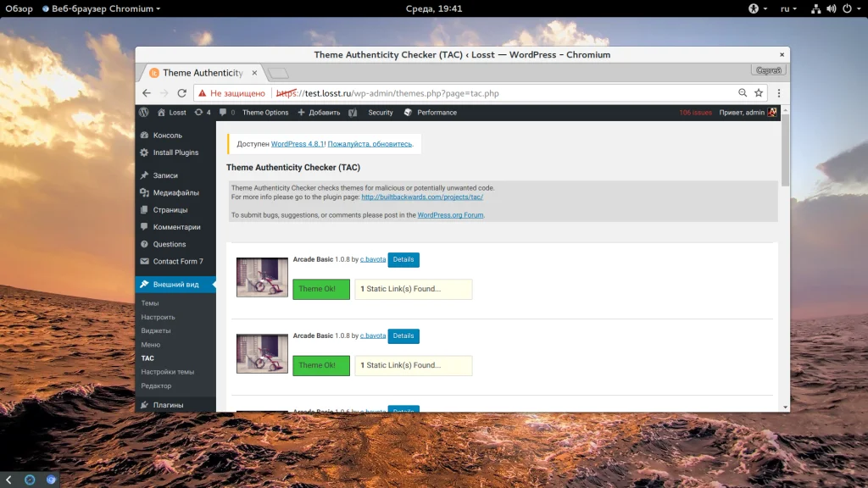
Task: Click the second Details button
Action: [403, 335]
